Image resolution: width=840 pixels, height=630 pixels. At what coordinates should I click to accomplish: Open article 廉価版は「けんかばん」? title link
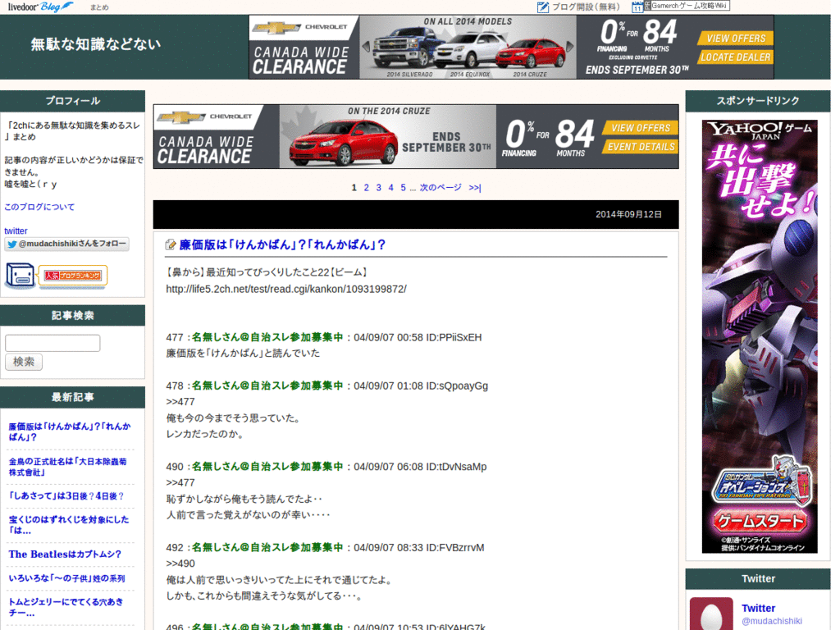[x=282, y=244]
